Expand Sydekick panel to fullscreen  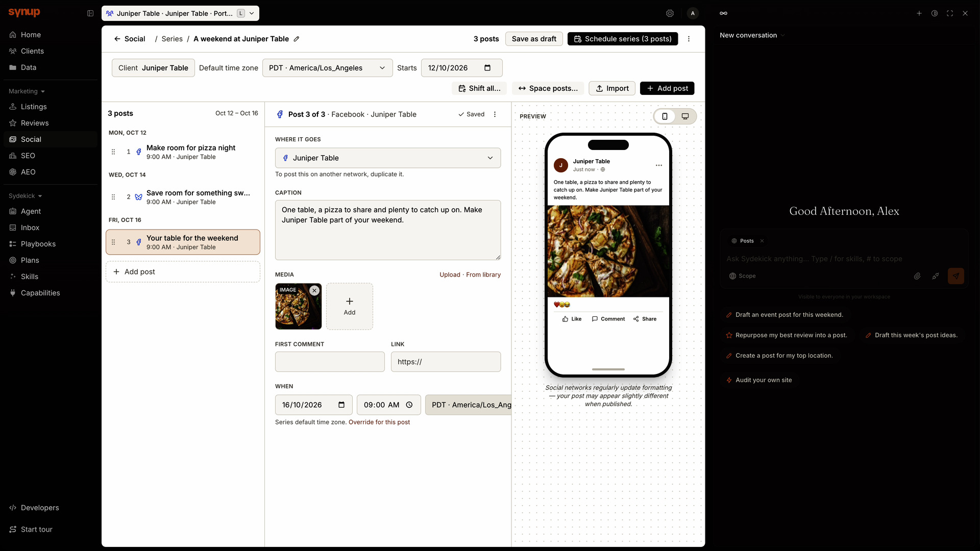(x=950, y=13)
